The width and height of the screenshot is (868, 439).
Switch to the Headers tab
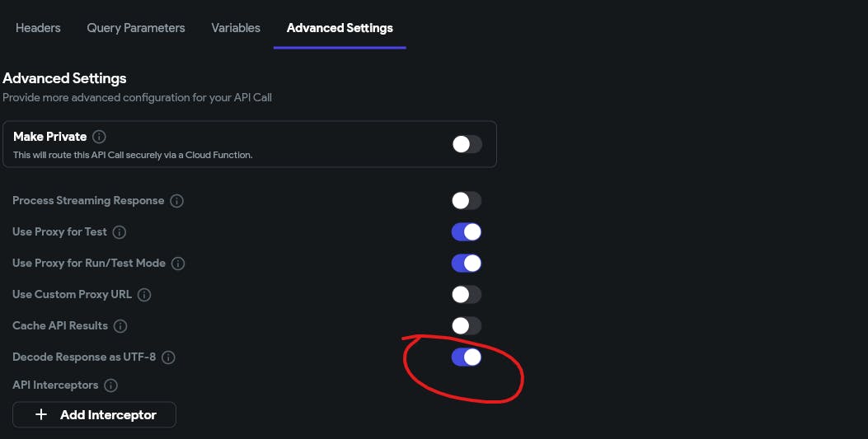click(38, 28)
